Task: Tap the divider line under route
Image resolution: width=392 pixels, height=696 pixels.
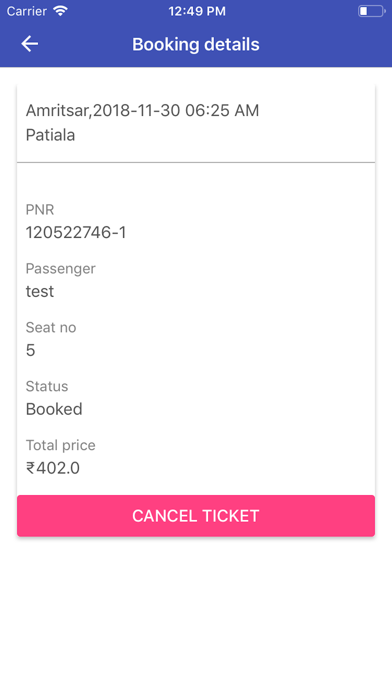Action: click(196, 162)
